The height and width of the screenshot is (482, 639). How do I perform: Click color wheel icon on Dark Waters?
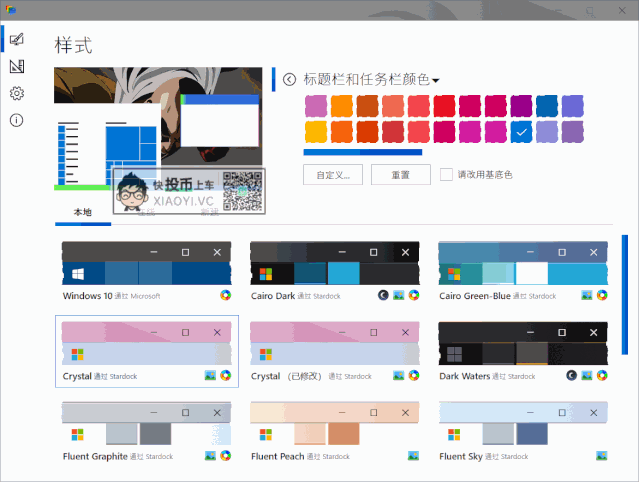coord(602,375)
